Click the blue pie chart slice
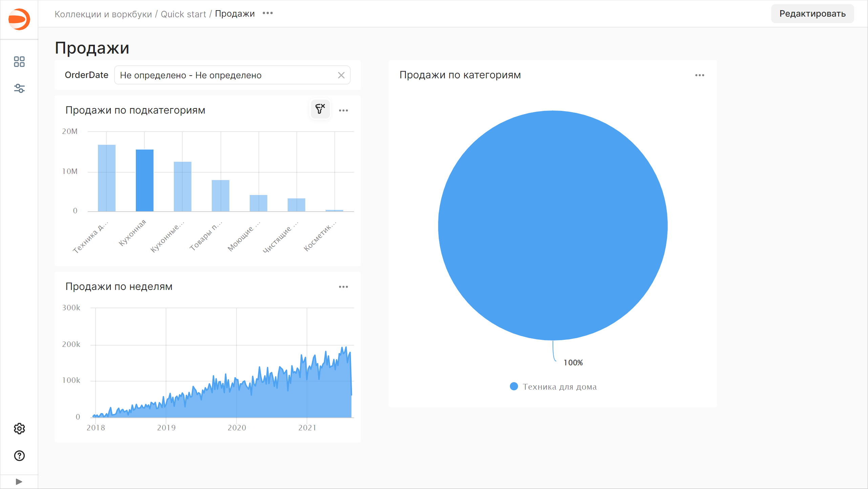 pos(553,226)
